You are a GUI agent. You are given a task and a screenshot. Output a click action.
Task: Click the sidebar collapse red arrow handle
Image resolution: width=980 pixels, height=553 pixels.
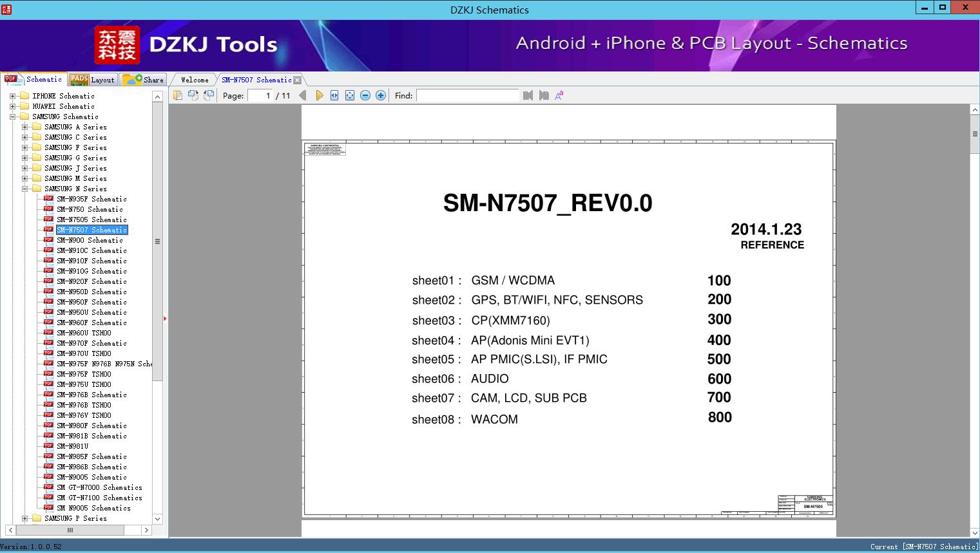165,318
